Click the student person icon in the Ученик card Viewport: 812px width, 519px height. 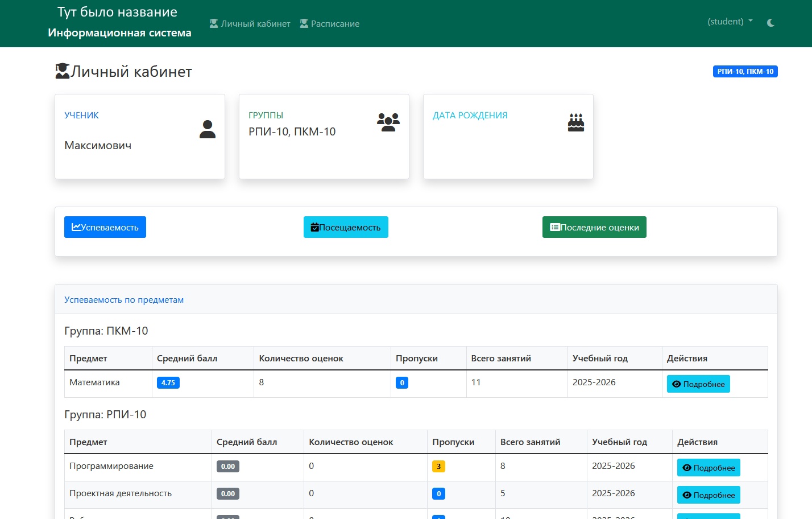tap(208, 129)
